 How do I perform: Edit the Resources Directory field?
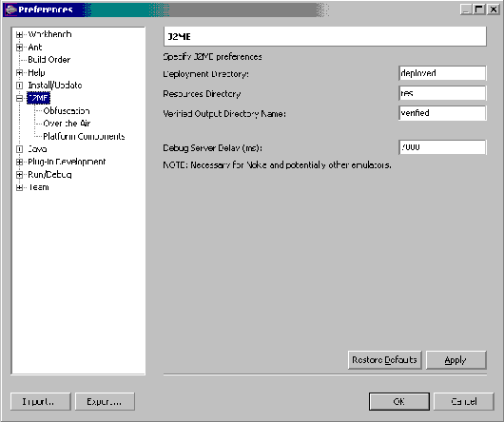442,93
